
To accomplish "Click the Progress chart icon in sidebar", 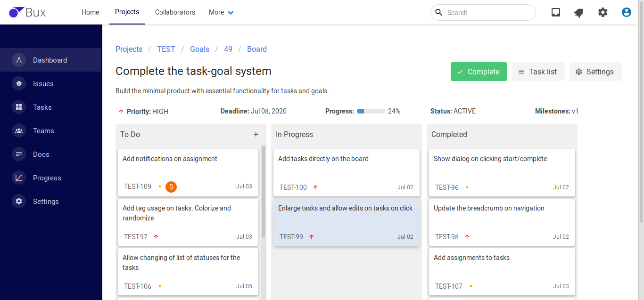I will (19, 178).
